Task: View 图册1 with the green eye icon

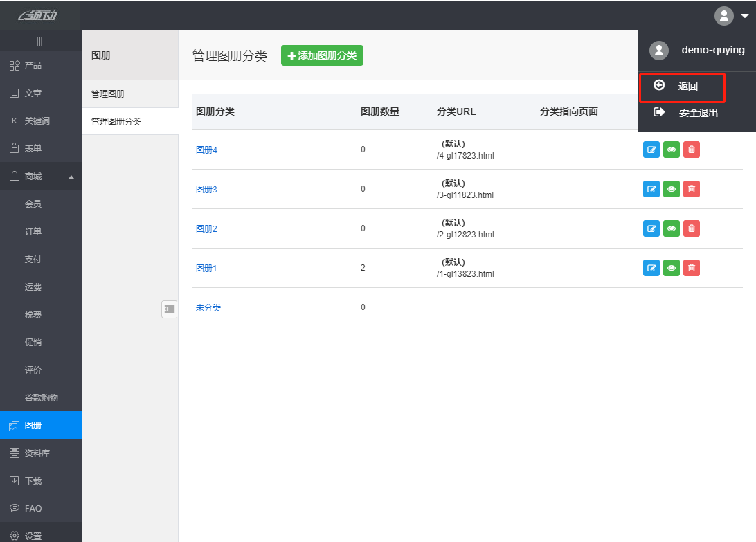Action: [671, 268]
